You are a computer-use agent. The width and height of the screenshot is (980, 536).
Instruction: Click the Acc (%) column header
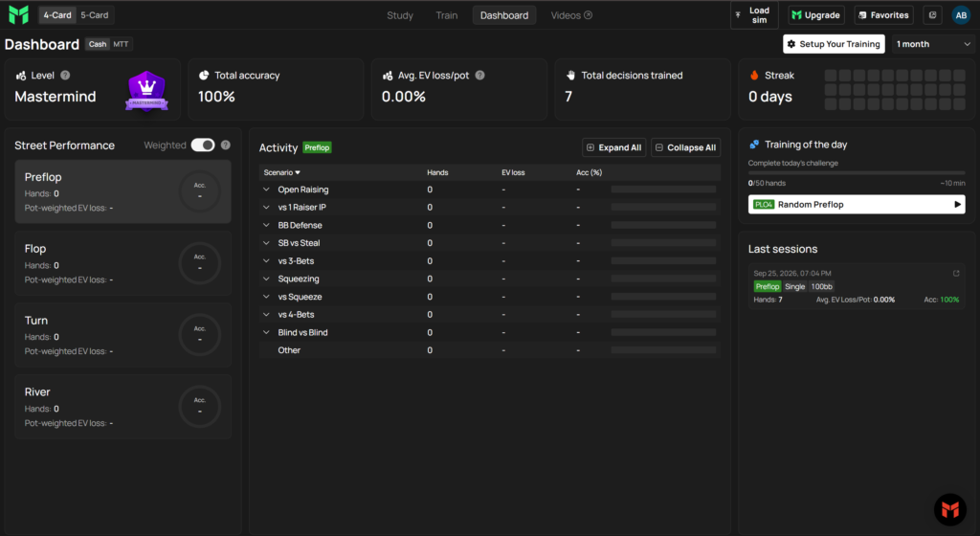[589, 172]
